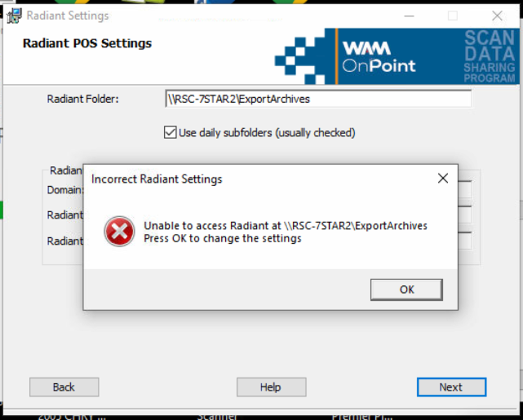Click the WAM OnPoint logo in the banner
523x420 pixels.
tap(379, 57)
